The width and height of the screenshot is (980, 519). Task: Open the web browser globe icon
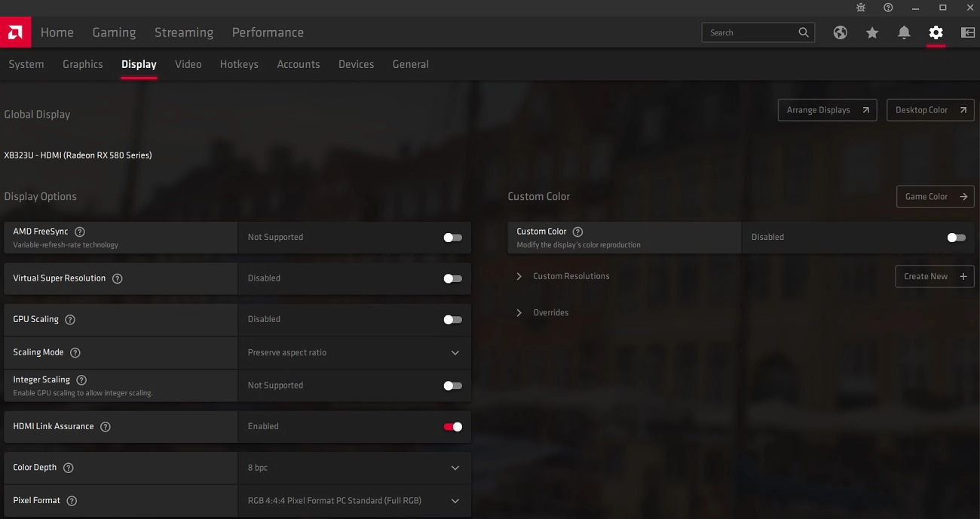[x=841, y=32]
